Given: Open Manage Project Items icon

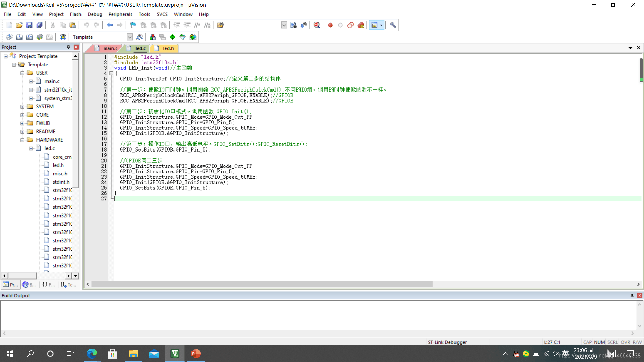Looking at the screenshot, I should pos(153,37).
